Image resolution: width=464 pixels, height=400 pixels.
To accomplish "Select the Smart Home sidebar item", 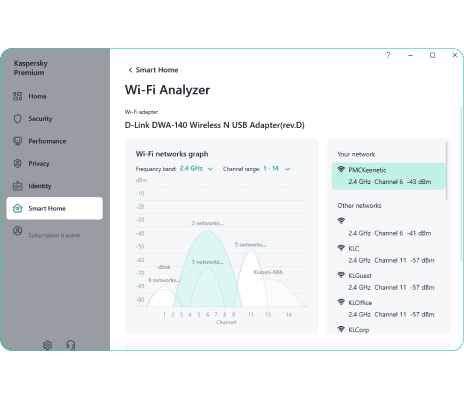I will click(x=54, y=208).
